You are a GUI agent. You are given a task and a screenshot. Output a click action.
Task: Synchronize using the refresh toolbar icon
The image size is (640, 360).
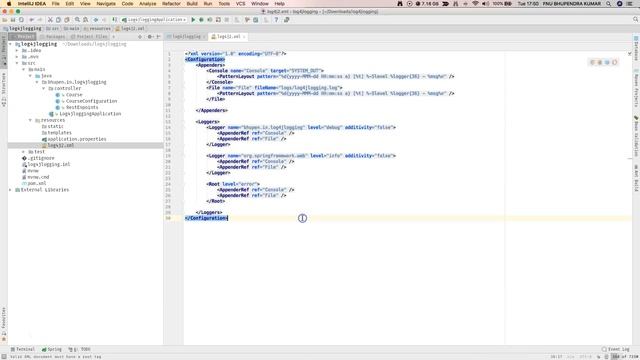[x=21, y=20]
